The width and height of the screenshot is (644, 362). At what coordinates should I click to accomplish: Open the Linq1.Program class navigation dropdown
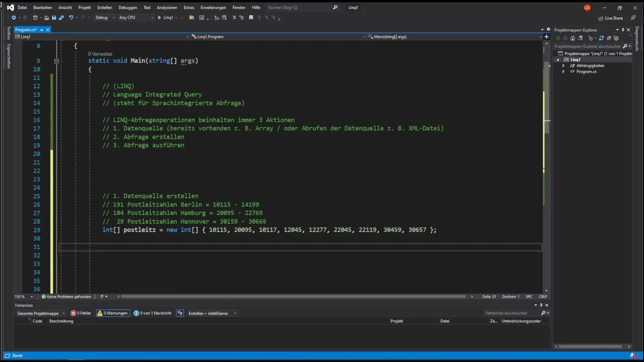coord(278,37)
